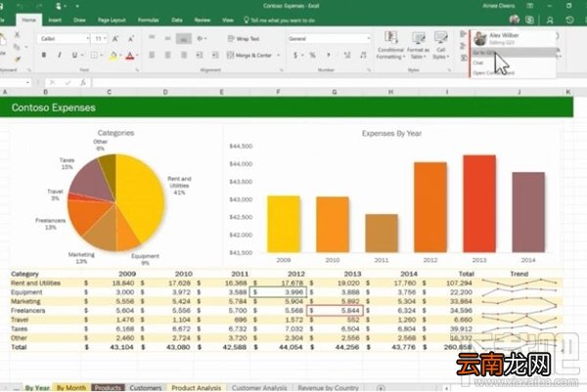Click the formula bar Cancel X icon
The height and width of the screenshot is (392, 587).
pyautogui.click(x=53, y=83)
